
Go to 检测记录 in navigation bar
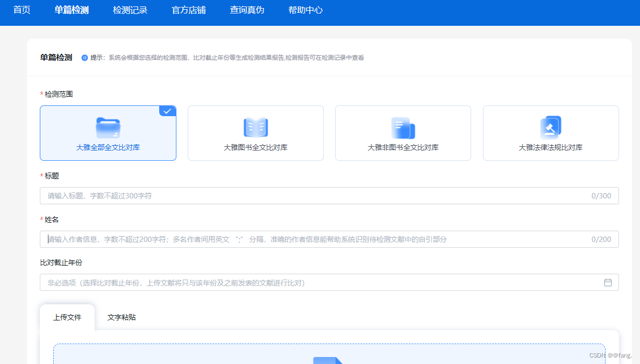tap(130, 10)
